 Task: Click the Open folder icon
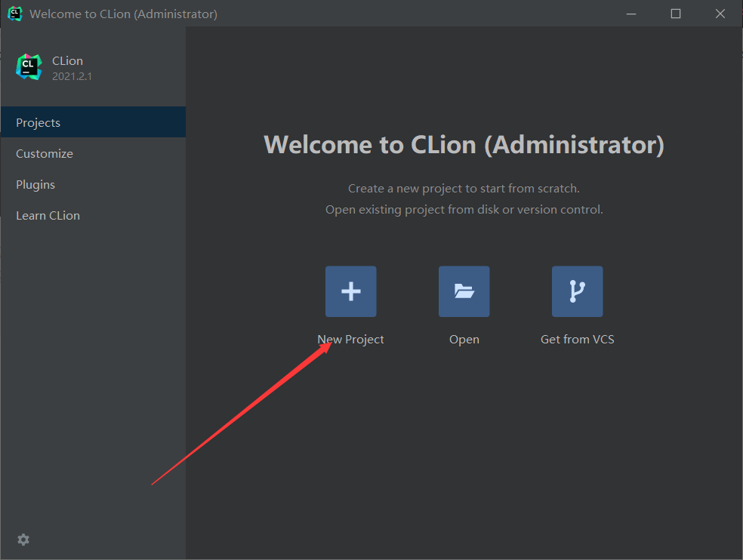pyautogui.click(x=464, y=291)
